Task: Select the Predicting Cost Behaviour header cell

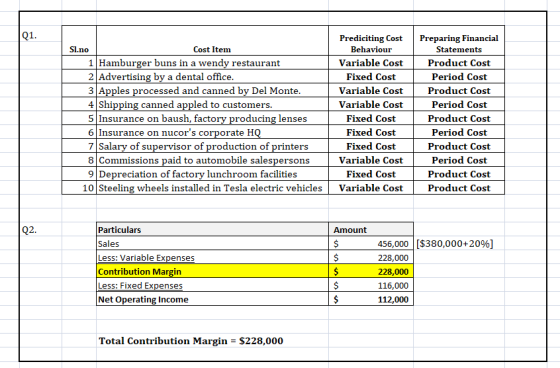Action: pos(371,41)
